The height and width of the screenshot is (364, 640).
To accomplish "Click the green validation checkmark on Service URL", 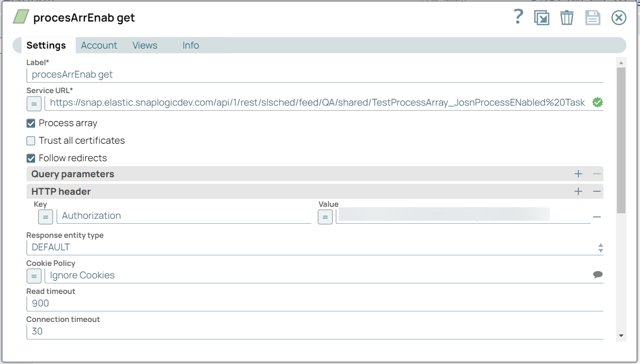I will (597, 102).
